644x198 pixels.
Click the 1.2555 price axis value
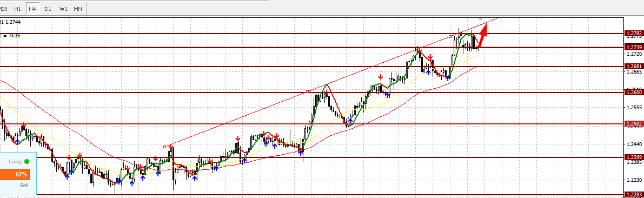tap(634, 108)
